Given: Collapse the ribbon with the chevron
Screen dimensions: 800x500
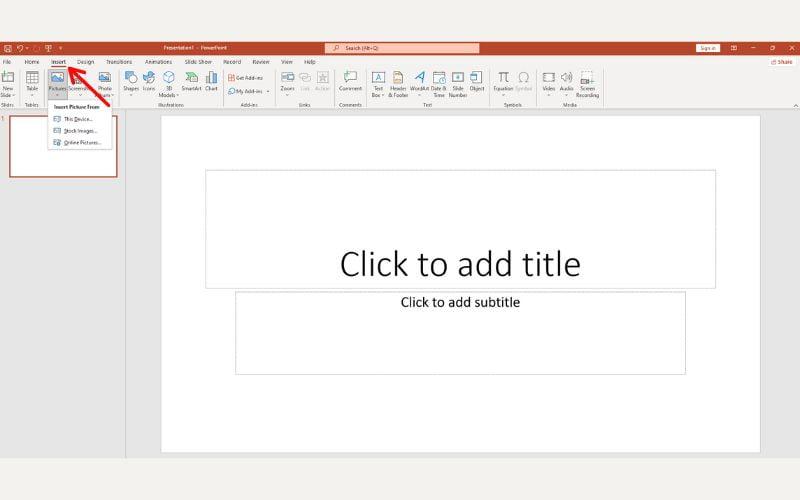Looking at the screenshot, I should click(795, 105).
